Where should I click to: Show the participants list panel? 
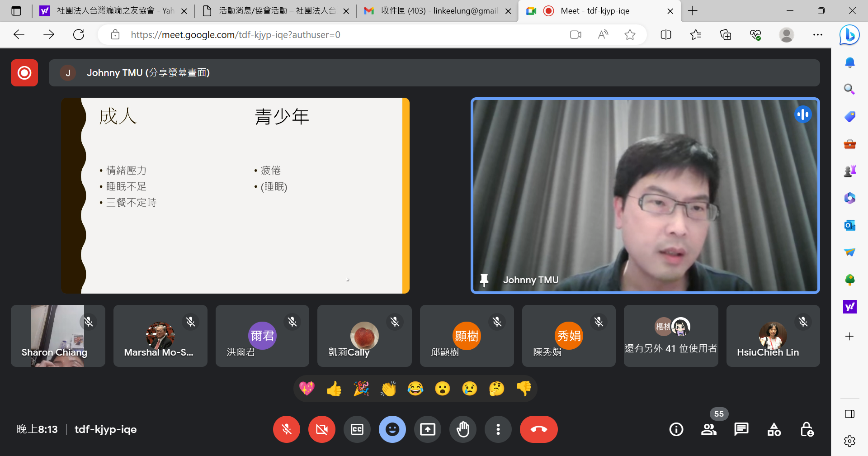tap(709, 429)
